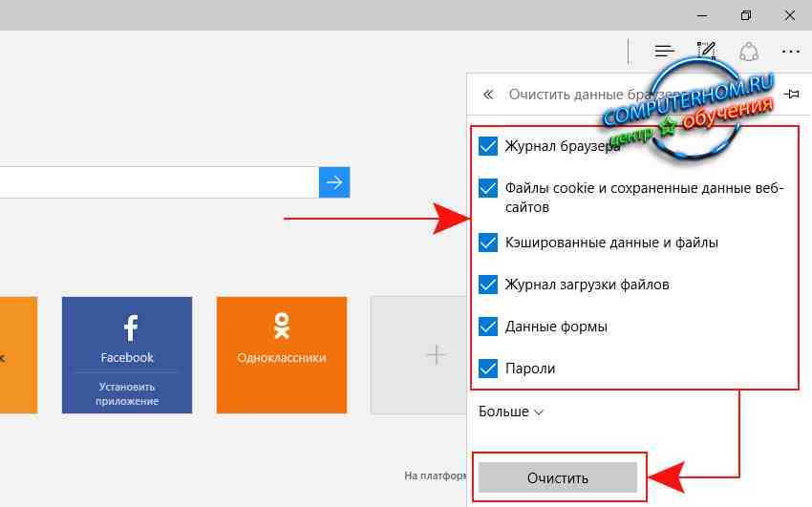Screen dimensions: 812x507
Task: Click the Очистить button
Action: tap(557, 477)
